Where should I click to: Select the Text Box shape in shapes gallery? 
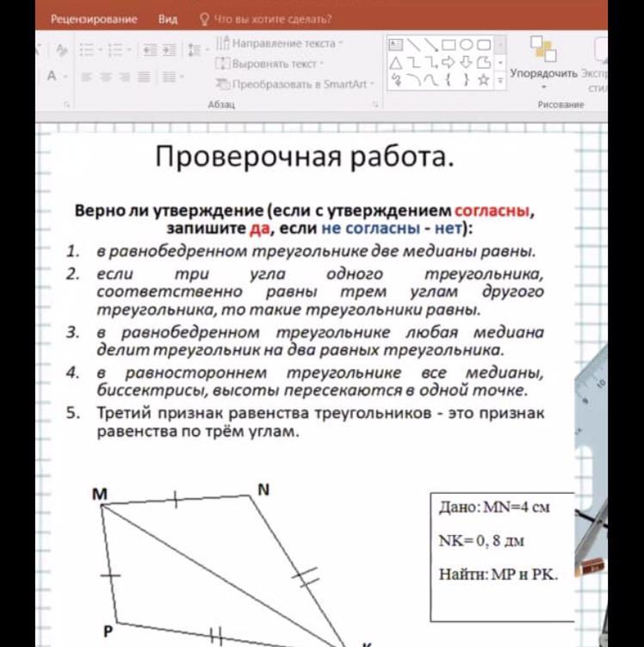(x=396, y=45)
